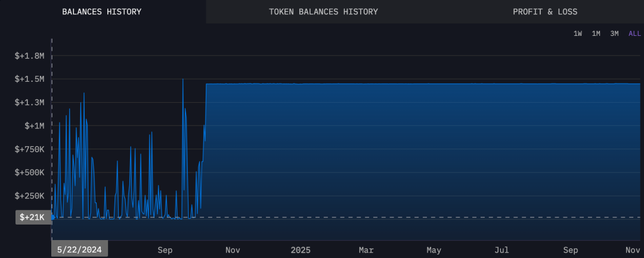644x258 pixels.
Task: Click the $+750K axis label
Action: (30, 149)
